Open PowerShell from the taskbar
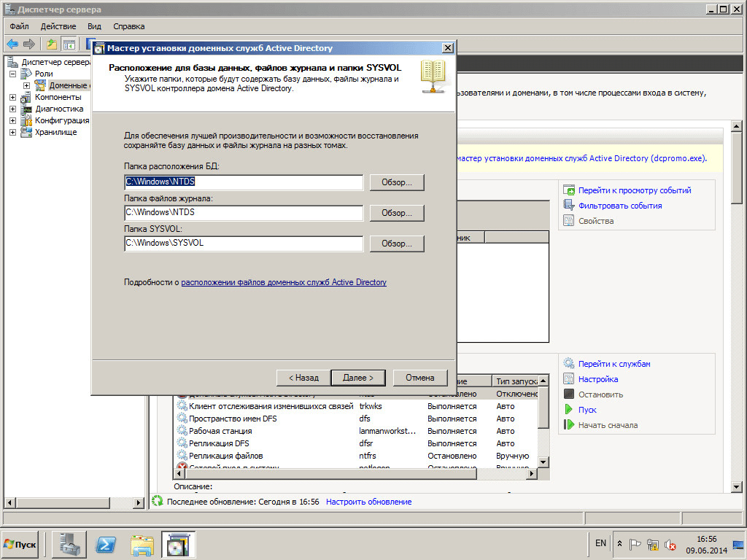The height and width of the screenshot is (560, 747). 106,544
